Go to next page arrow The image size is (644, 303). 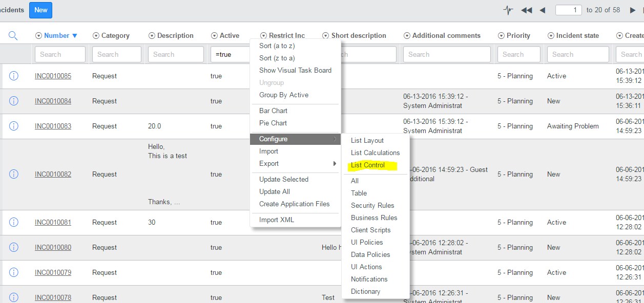[633, 10]
